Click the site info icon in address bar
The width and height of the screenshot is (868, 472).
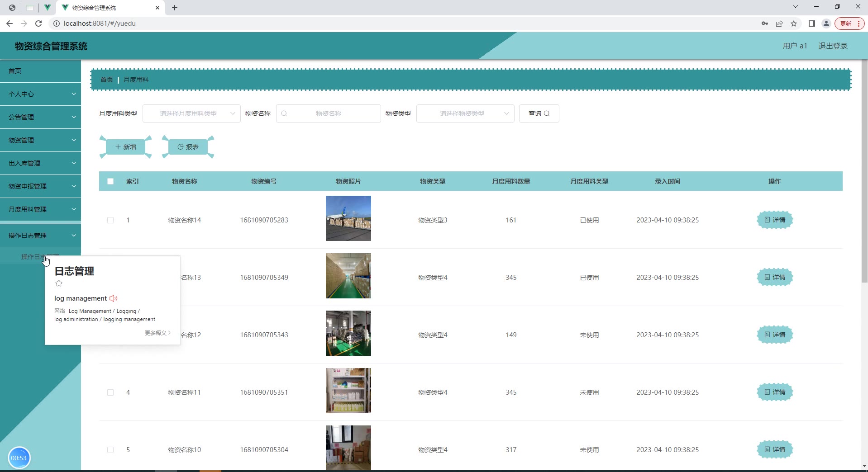pos(57,24)
